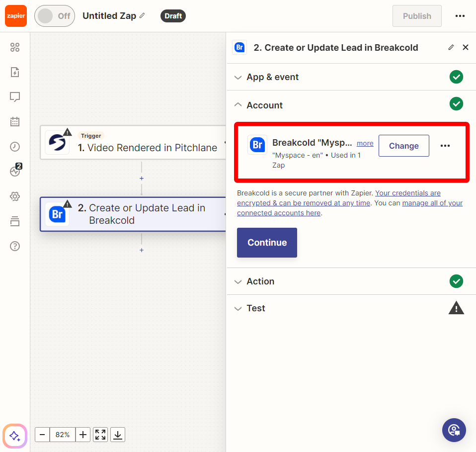Image resolution: width=476 pixels, height=452 pixels.
Task: Add a step after the Breakcold action
Action: [142, 250]
